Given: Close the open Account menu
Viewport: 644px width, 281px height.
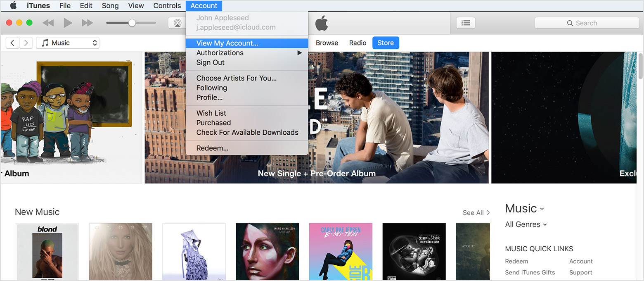Looking at the screenshot, I should tap(204, 6).
